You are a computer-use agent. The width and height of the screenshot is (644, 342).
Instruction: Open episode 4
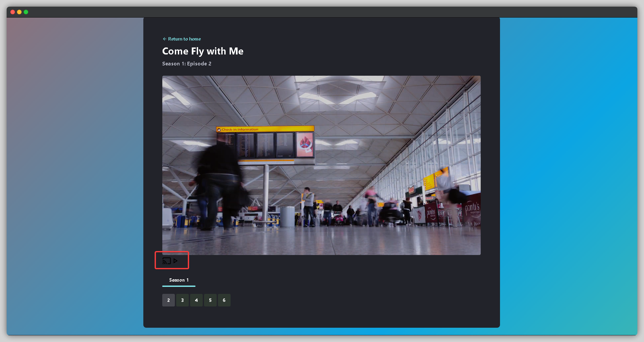(x=196, y=300)
